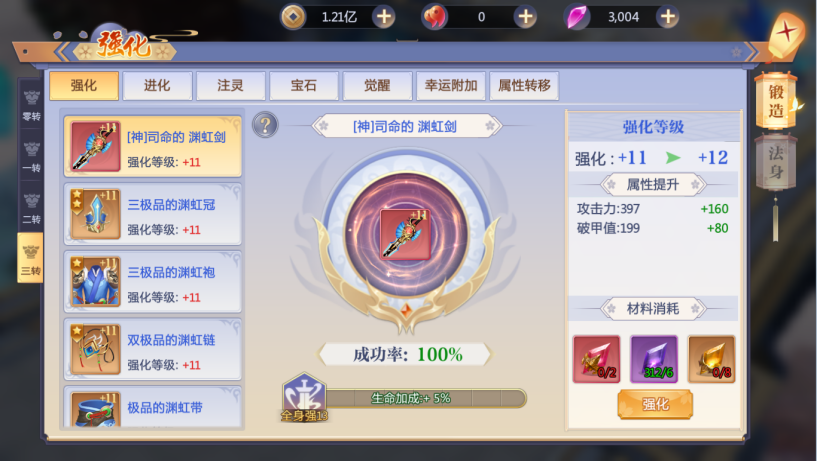
Task: Open the 属性转移 tab
Action: tap(524, 86)
